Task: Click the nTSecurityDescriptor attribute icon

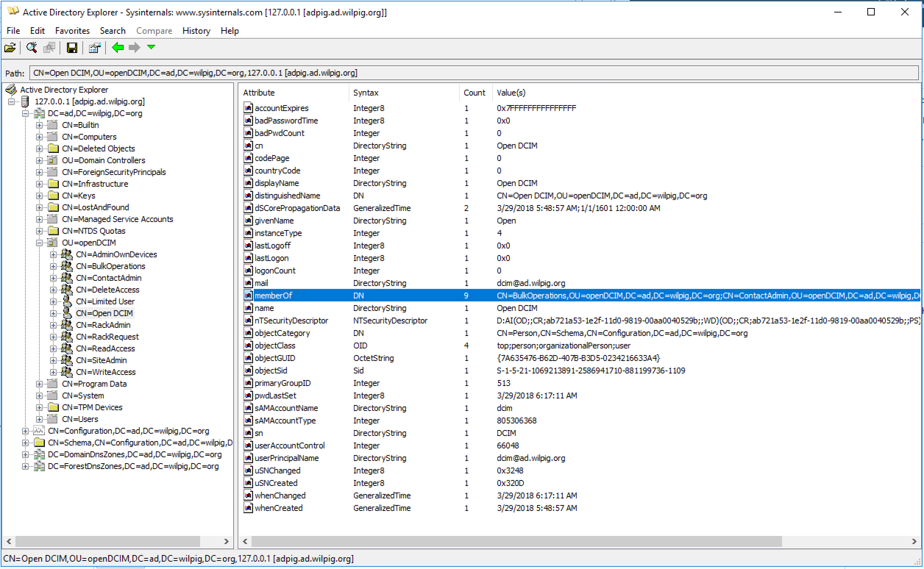Action: [248, 321]
